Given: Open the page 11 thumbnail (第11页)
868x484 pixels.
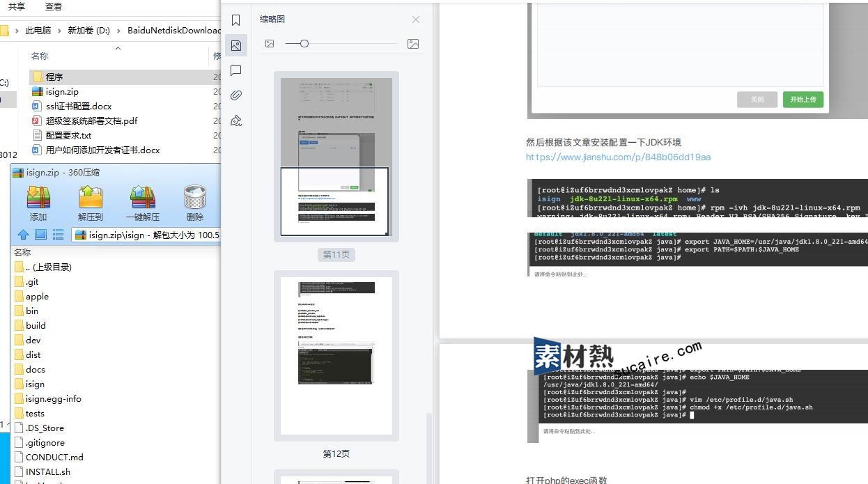Looking at the screenshot, I should click(x=336, y=157).
